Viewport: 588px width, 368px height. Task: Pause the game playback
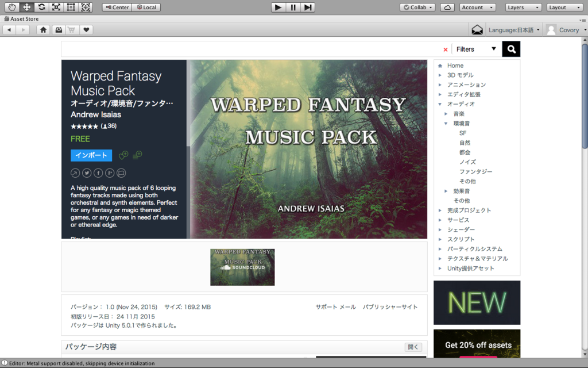pos(293,7)
